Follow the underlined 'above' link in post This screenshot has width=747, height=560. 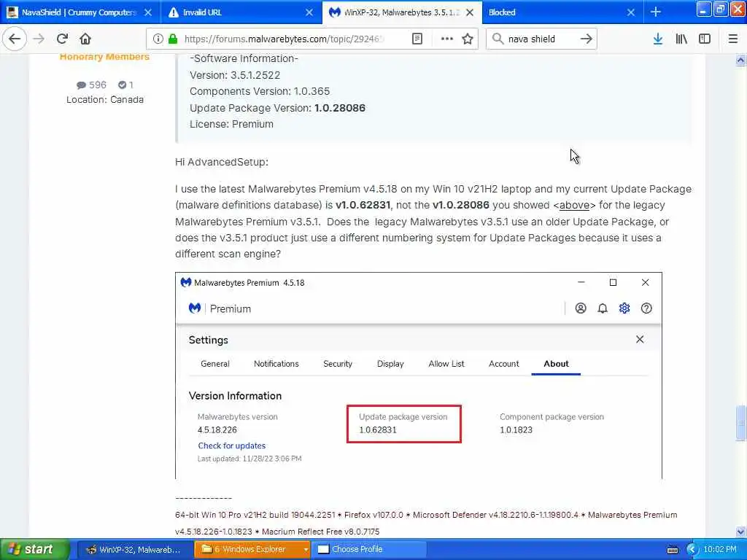574,205
